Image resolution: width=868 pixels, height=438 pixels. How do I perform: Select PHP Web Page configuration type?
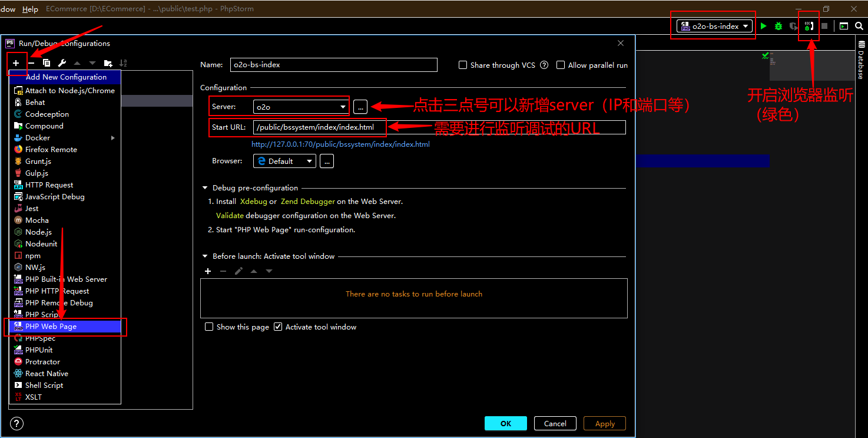[x=65, y=327]
